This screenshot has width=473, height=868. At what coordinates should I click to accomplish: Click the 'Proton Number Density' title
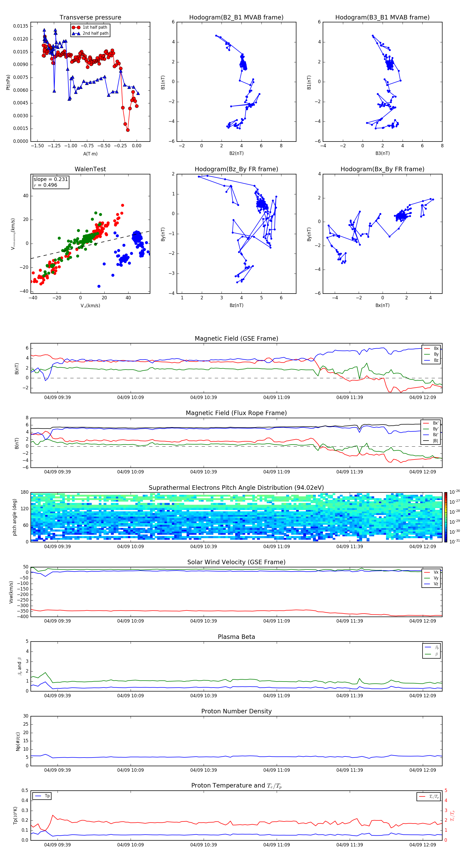tap(236, 711)
